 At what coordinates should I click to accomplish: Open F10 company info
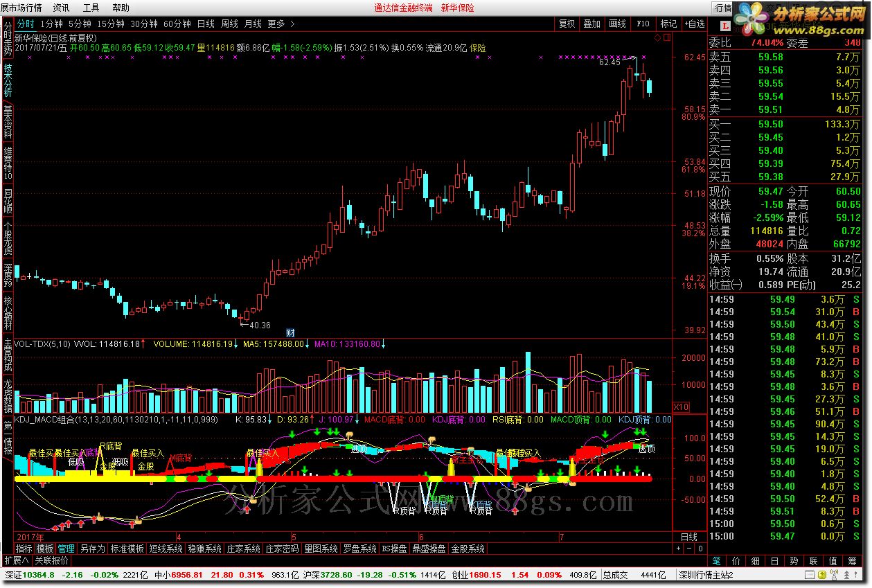(x=643, y=24)
